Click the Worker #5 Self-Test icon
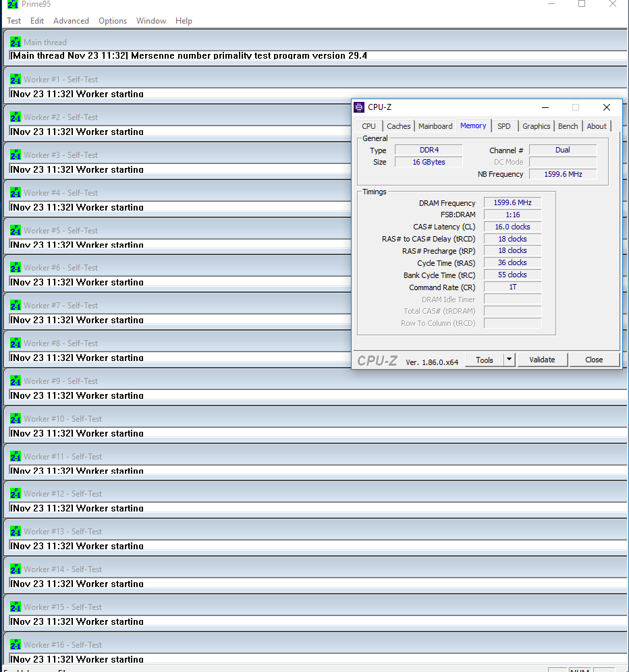The width and height of the screenshot is (629, 672). 16,230
